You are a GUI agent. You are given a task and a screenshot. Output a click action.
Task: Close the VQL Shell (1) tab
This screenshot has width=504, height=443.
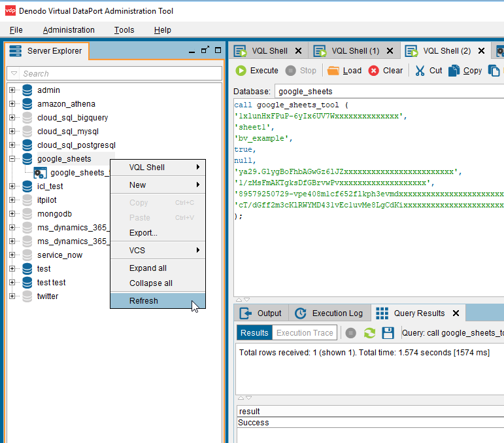tap(390, 51)
